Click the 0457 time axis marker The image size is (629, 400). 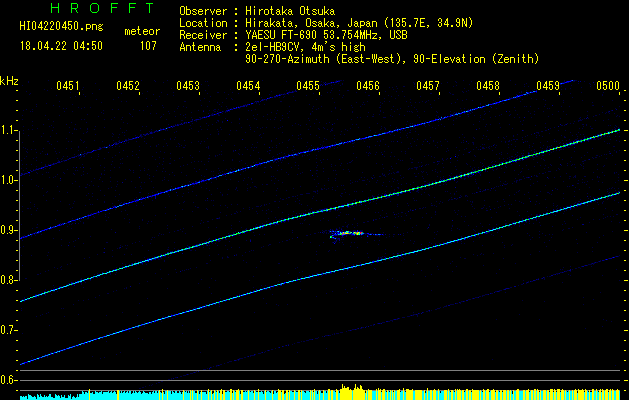pos(428,85)
